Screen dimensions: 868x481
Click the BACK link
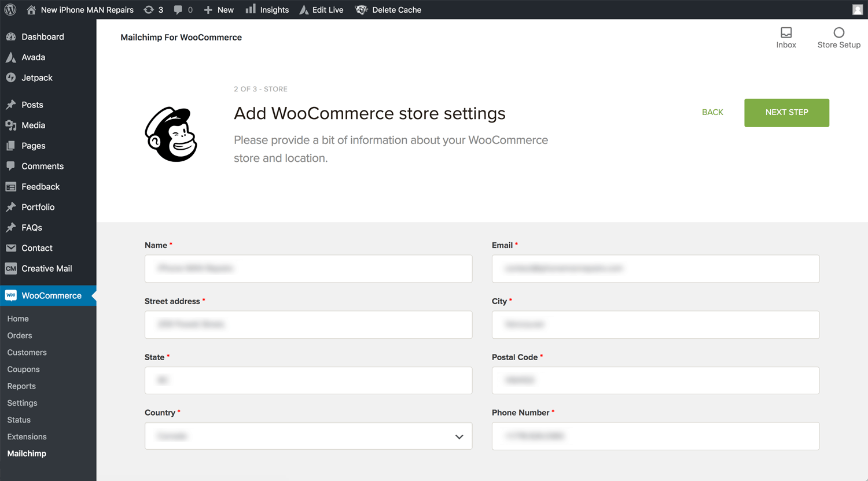(x=712, y=112)
